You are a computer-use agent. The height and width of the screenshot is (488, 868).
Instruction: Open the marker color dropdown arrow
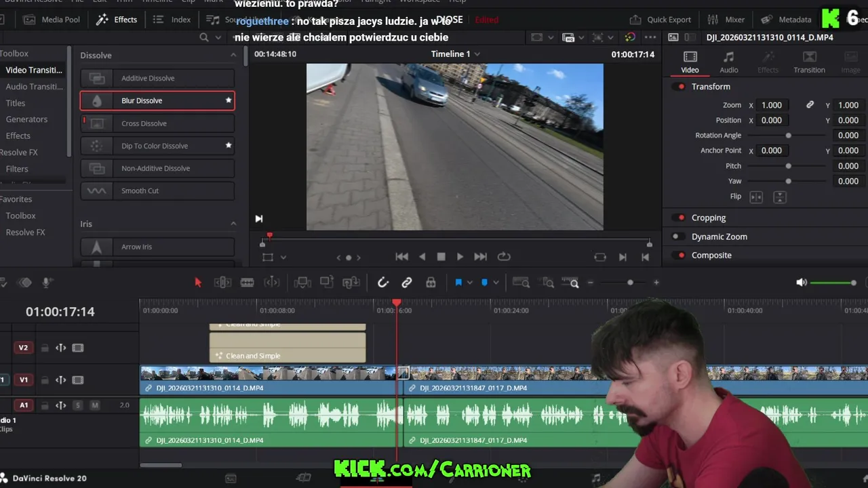click(x=496, y=283)
